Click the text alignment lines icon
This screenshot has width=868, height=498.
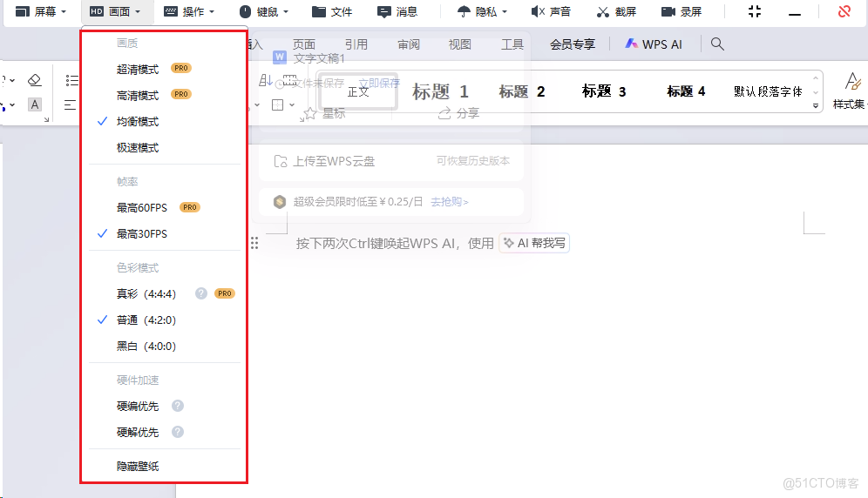coord(71,104)
